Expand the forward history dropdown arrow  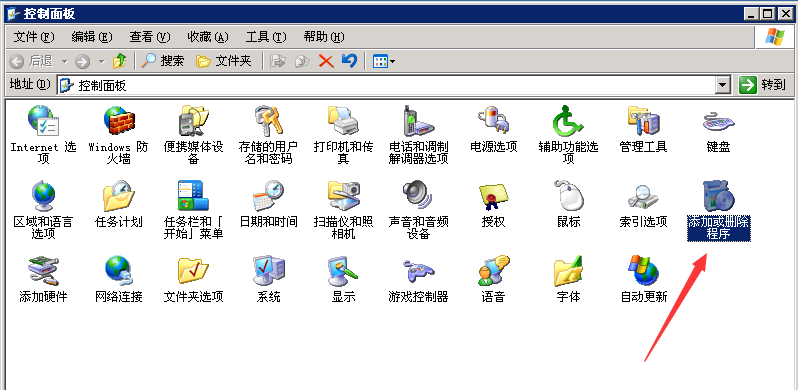pyautogui.click(x=101, y=62)
